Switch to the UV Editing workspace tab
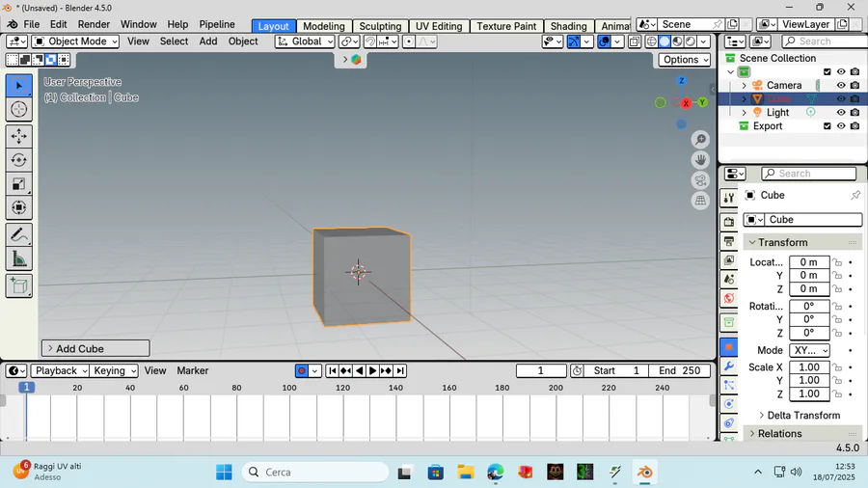The width and height of the screenshot is (868, 488). (439, 26)
